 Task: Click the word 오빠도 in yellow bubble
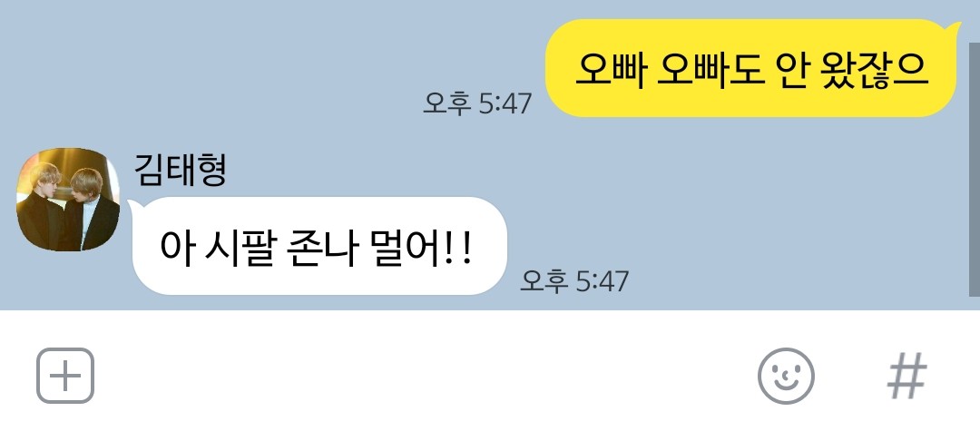711,69
